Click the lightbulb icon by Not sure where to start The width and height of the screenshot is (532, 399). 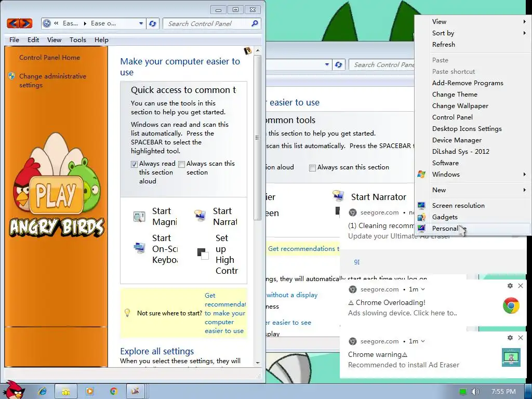coord(127,313)
